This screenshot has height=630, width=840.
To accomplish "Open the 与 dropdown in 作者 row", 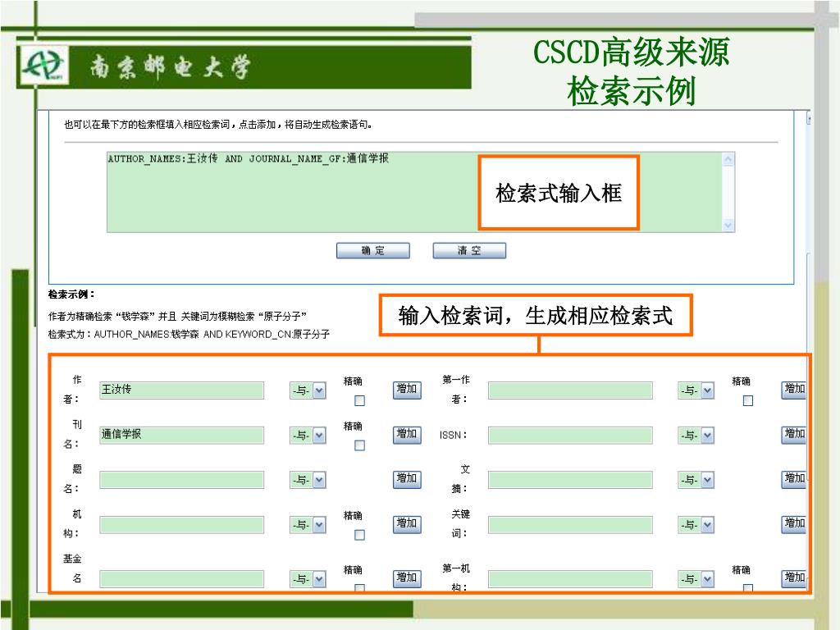I will pos(308,390).
